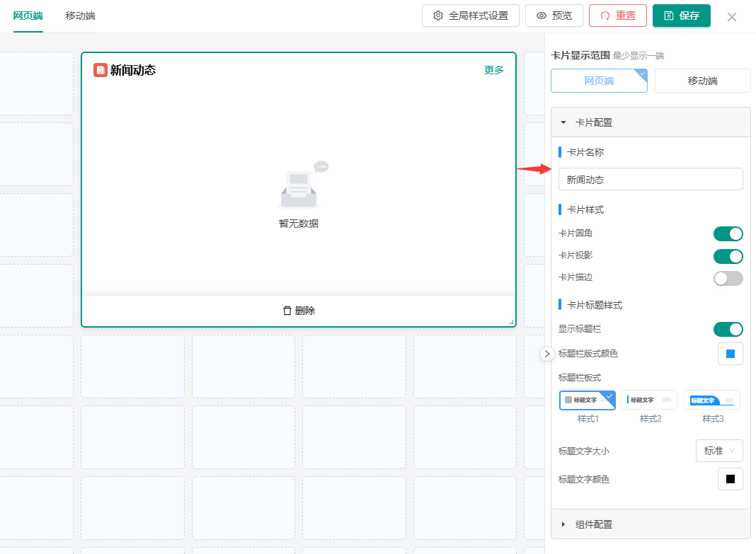Save the layout with 保存
Image resolution: width=756 pixels, height=554 pixels.
point(681,16)
